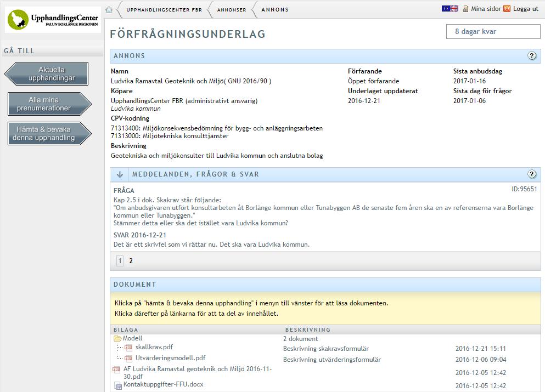This screenshot has height=392, width=545.
Task: Click the FRÅGA heading
Action: coord(123,191)
